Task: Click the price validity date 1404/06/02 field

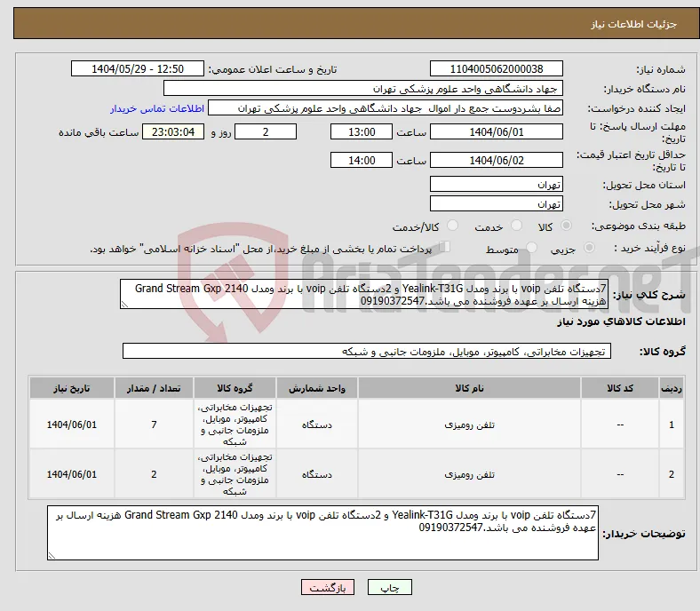Action: point(497,160)
